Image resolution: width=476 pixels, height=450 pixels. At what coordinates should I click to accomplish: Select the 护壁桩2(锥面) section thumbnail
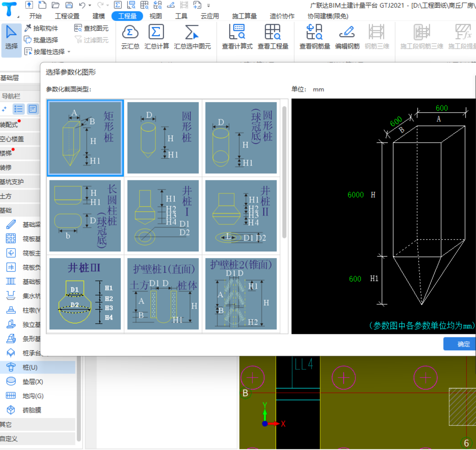click(241, 294)
